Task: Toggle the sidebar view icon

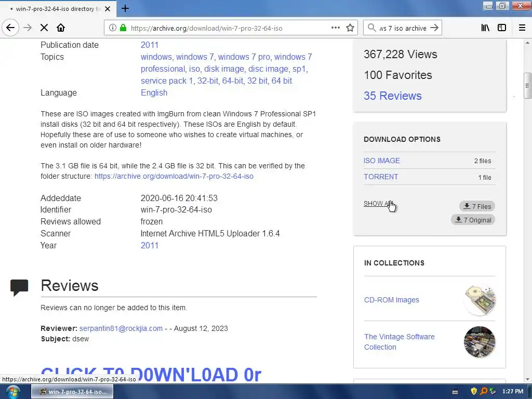Action: pos(502,28)
